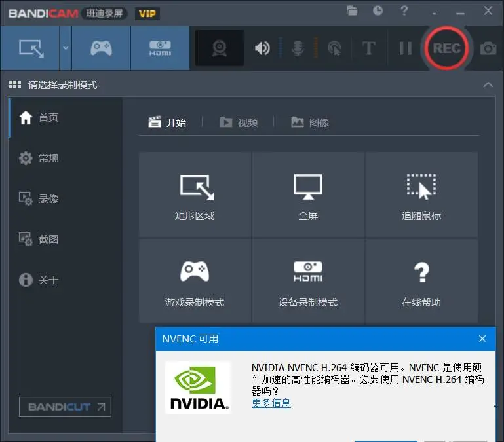Viewport: 504px width, 442px height.
Task: Toggle microphone recording
Action: point(298,48)
